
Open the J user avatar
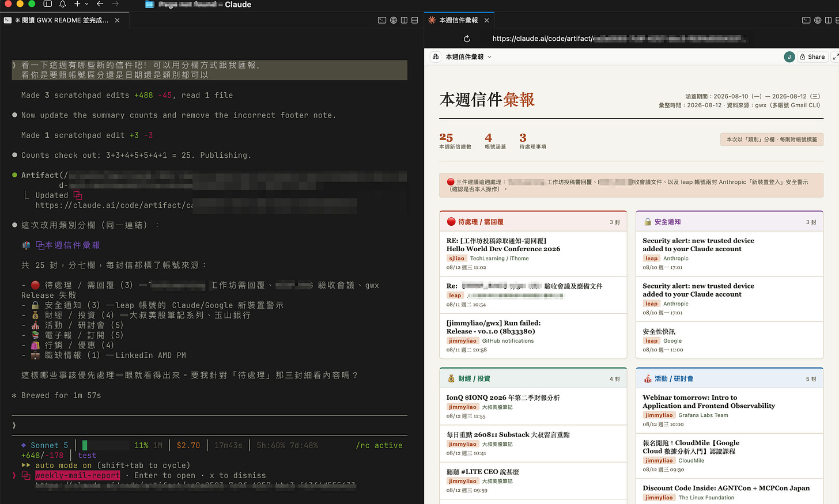789,56
